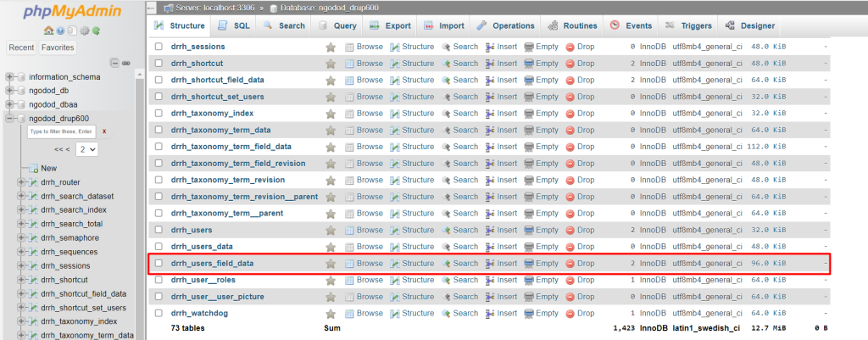Click the database icon in the breadcrumb bar

pos(274,8)
